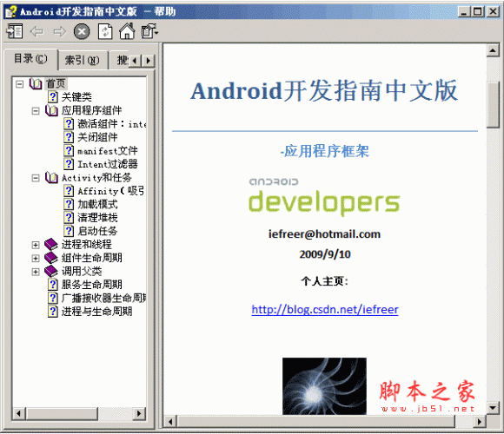Open the 广播接收器生命周期 topic
Viewport: 504px width, 434px height.
click(x=103, y=298)
